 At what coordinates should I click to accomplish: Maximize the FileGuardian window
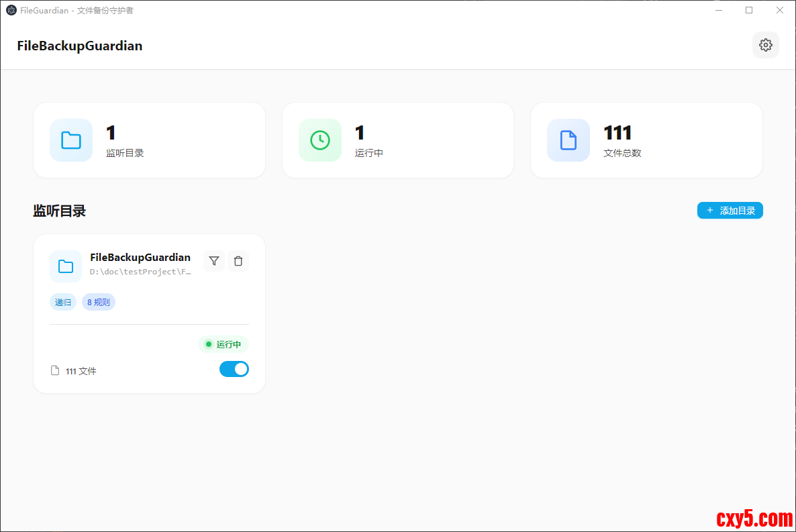pyautogui.click(x=749, y=10)
